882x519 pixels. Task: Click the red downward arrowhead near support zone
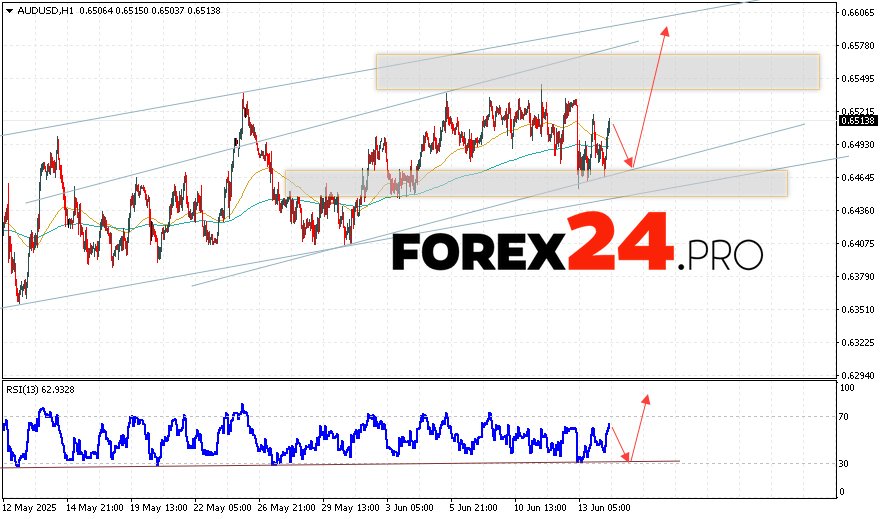[629, 163]
